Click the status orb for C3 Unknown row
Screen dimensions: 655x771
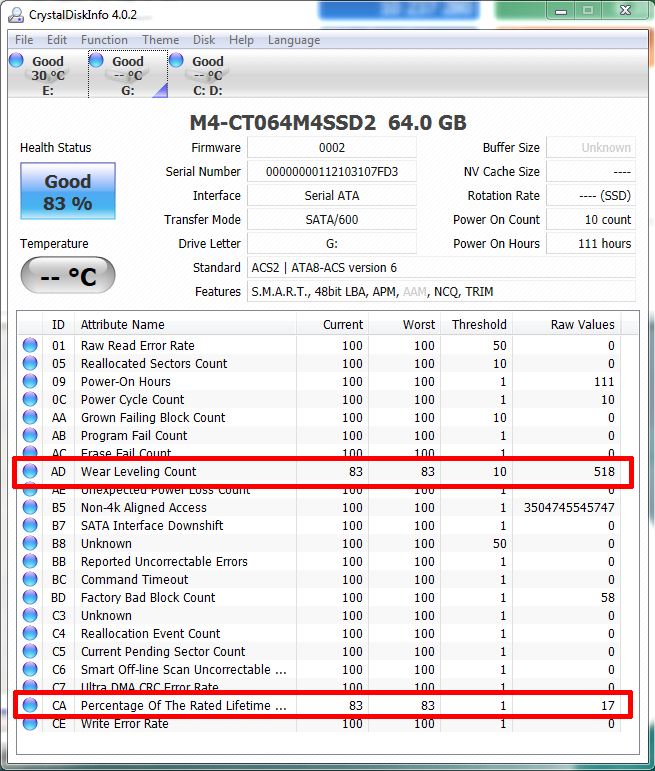click(30, 615)
